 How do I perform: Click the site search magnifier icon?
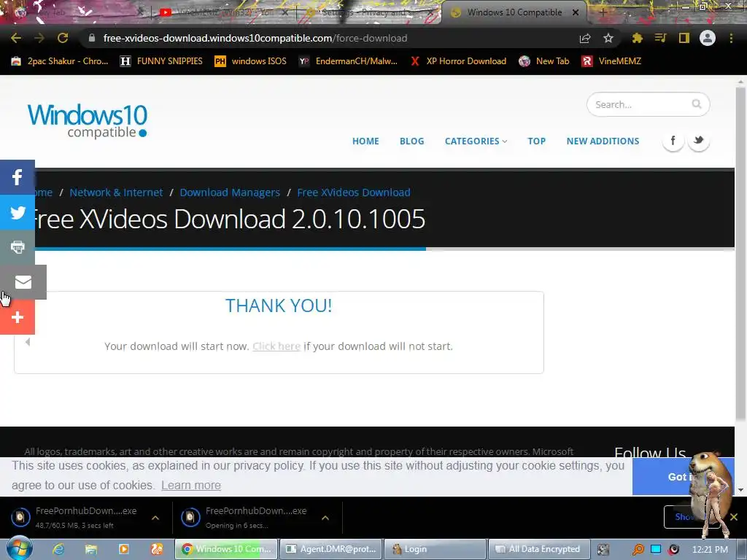(x=697, y=104)
